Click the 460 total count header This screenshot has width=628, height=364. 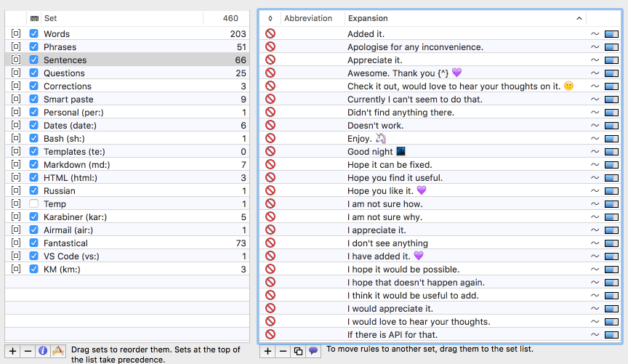[x=230, y=18]
